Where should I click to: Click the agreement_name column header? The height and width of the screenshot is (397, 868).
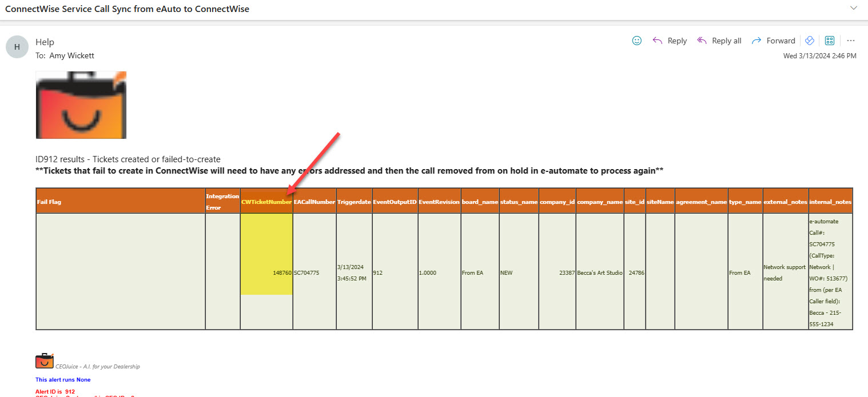pos(701,202)
